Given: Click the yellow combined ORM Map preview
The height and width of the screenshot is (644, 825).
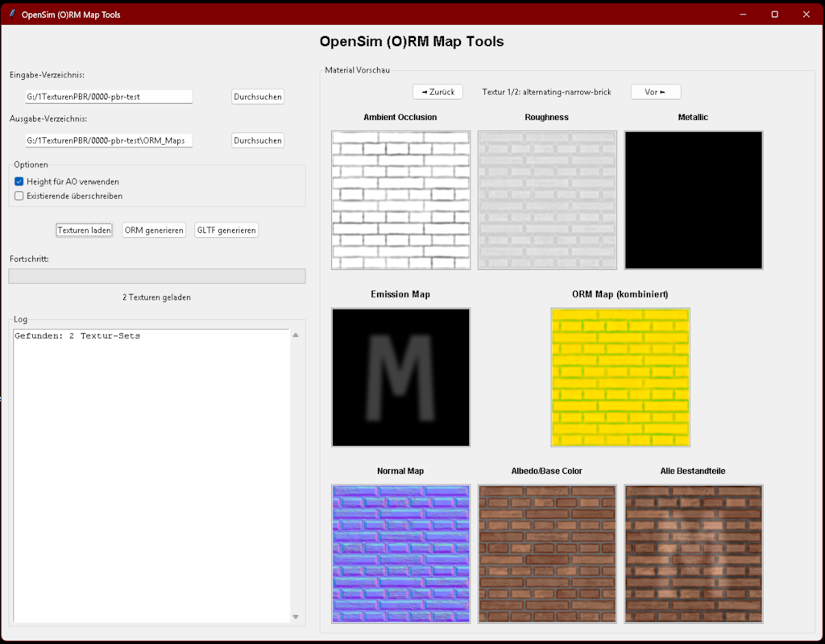Looking at the screenshot, I should [x=620, y=377].
